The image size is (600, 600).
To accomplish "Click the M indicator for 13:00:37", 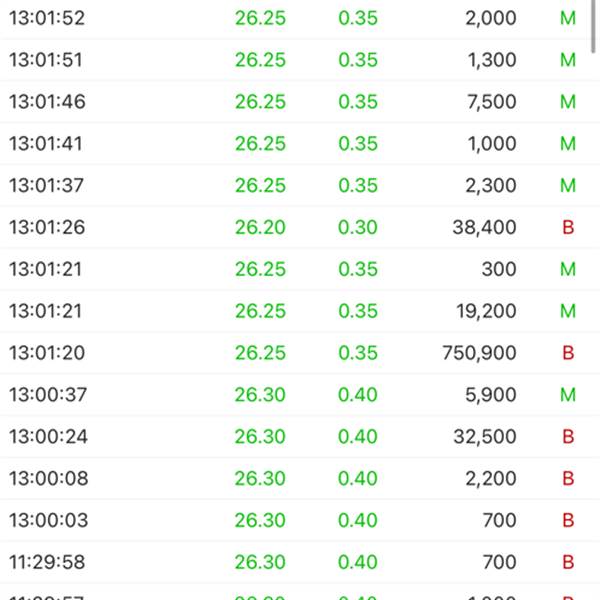I will [x=568, y=395].
